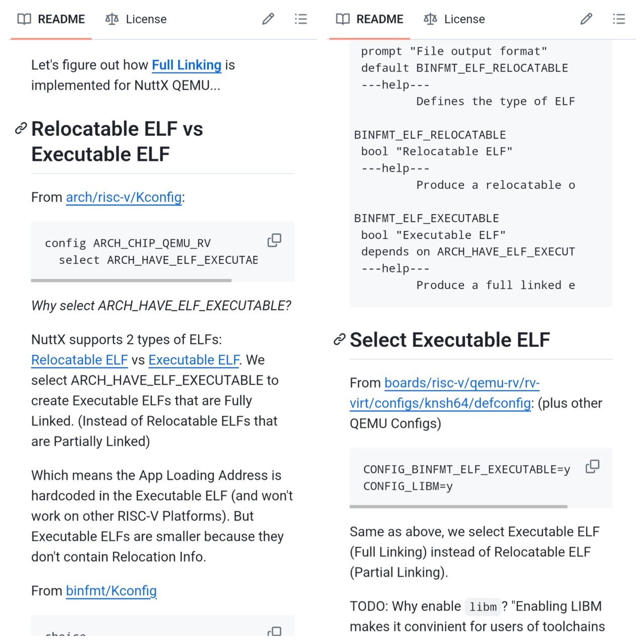Follow the Executable ELF hyperlink
The image size is (644, 644).
point(194,360)
